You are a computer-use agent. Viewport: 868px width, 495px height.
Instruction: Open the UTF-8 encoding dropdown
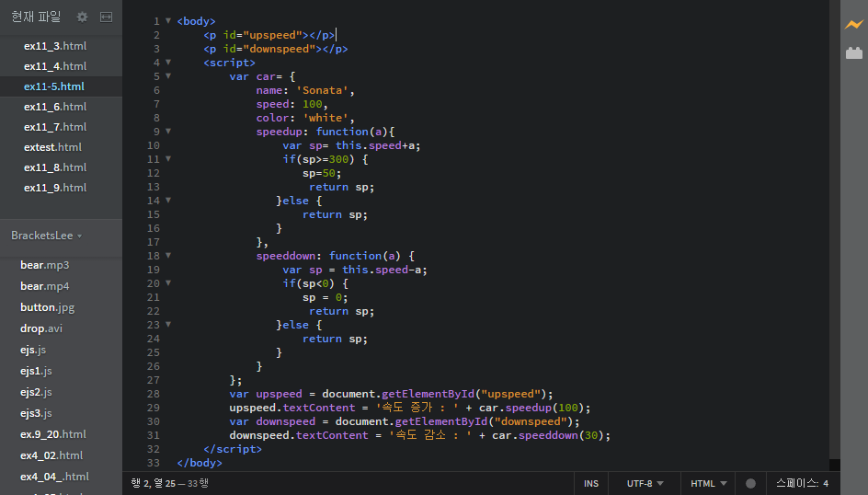pyautogui.click(x=645, y=483)
